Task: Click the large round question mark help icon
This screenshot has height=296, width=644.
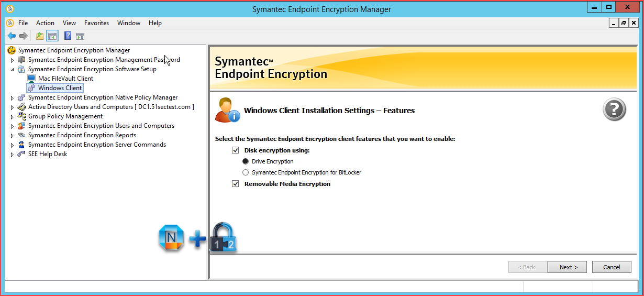Action: coord(614,110)
